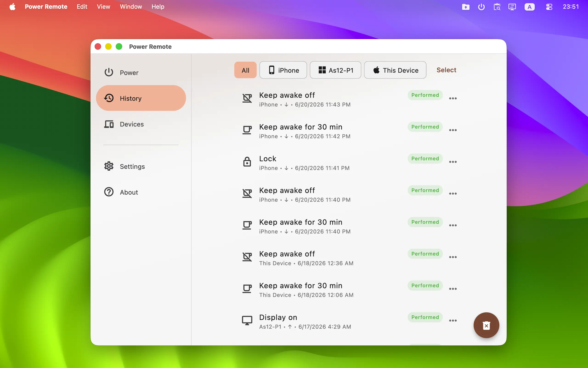Open the About page

[x=141, y=192]
